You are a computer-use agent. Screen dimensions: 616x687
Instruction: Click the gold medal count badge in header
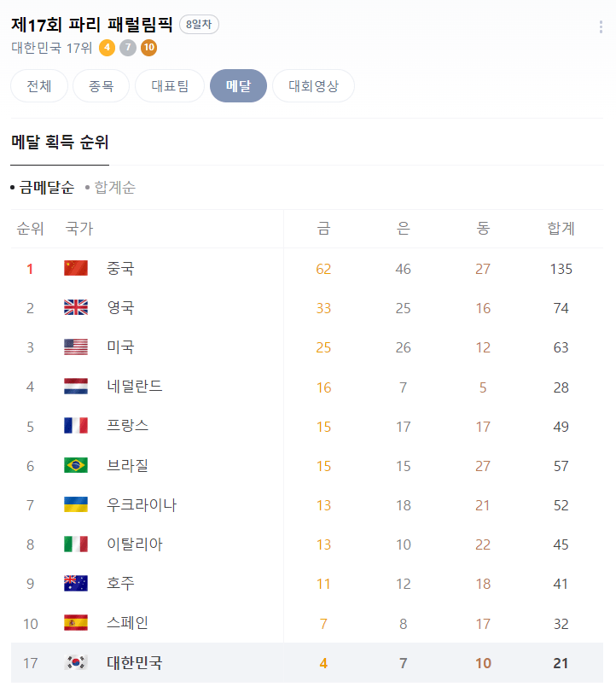(x=107, y=48)
